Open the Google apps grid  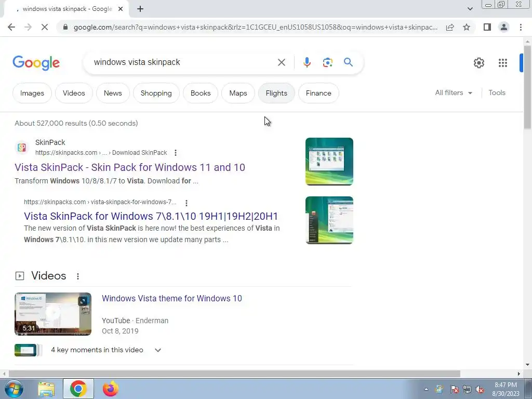coord(503,63)
